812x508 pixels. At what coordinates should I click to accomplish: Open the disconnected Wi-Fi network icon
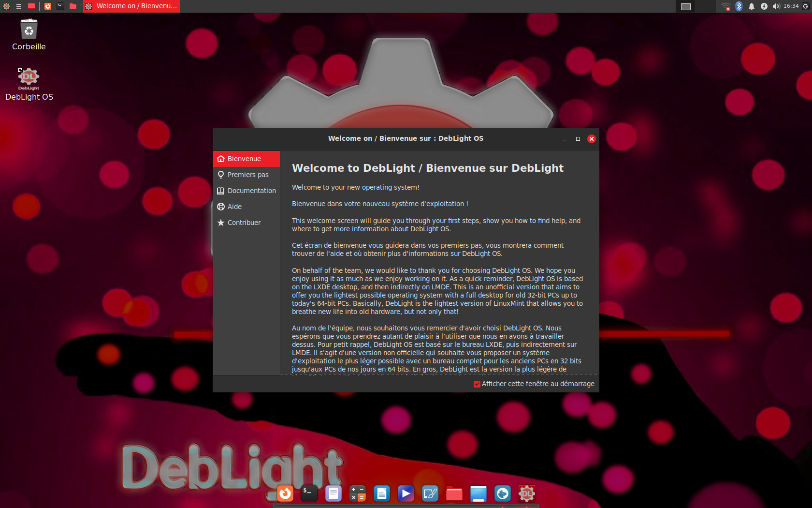point(726,6)
